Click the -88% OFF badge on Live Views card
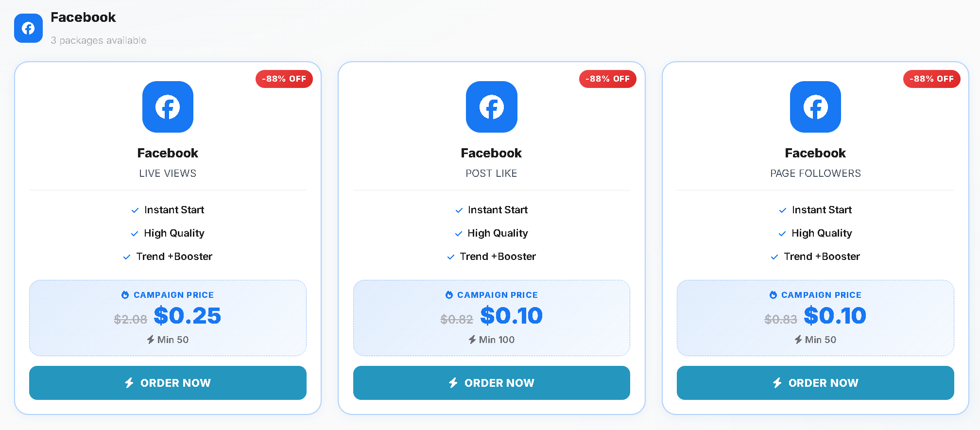980x430 pixels. click(x=284, y=79)
